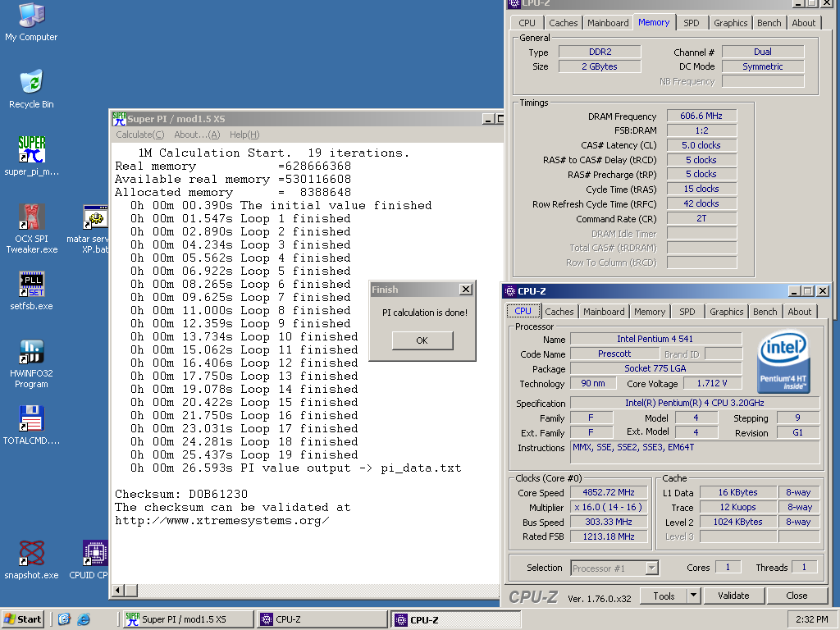Screen dimensions: 840x630
Task: Open the Help menu in Super PI
Action: 244,135
